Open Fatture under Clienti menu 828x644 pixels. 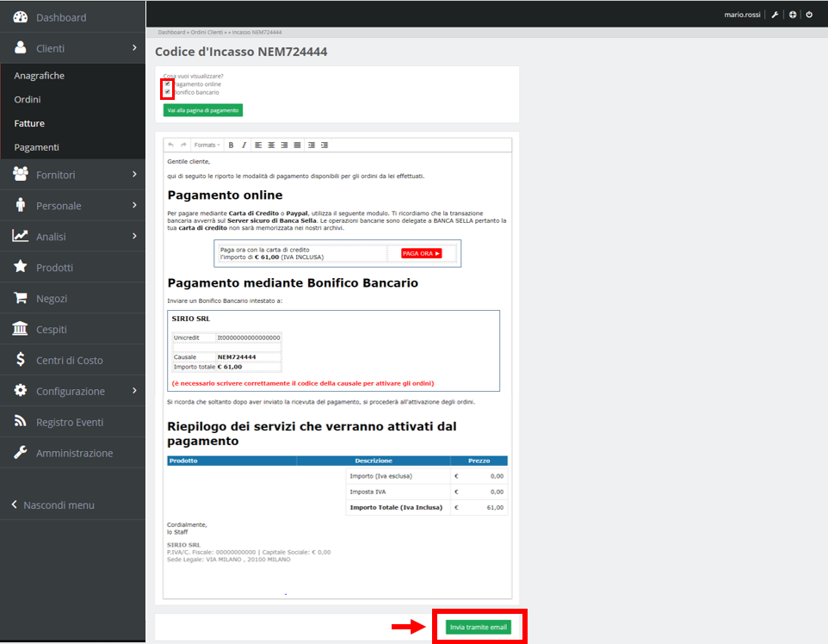pyautogui.click(x=29, y=123)
